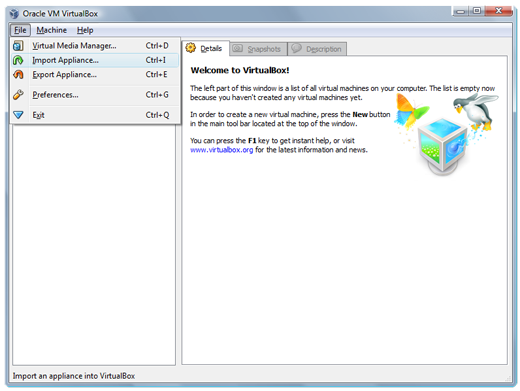Click the green Import Appliance icon
The image size is (520, 391).
point(18,60)
